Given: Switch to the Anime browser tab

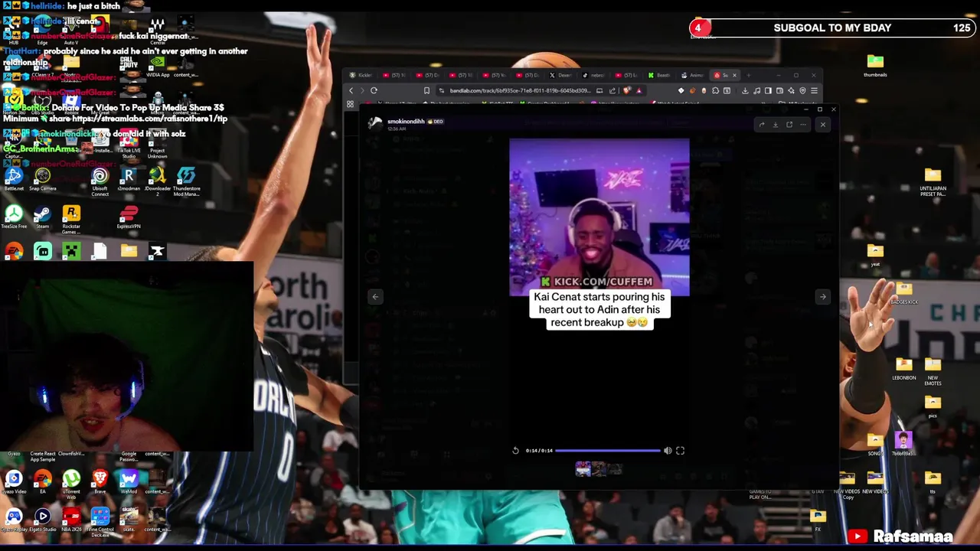Looking at the screenshot, I should pyautogui.click(x=694, y=75).
